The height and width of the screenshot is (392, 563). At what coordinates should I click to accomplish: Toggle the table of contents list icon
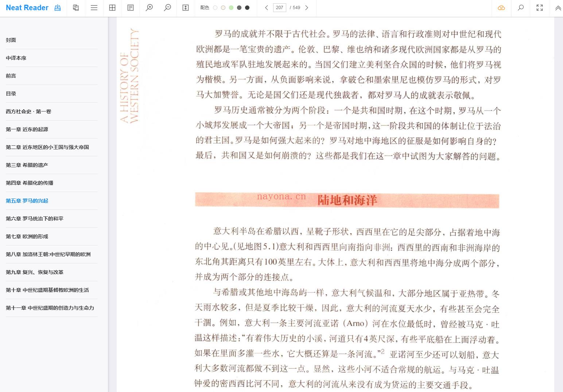click(94, 8)
